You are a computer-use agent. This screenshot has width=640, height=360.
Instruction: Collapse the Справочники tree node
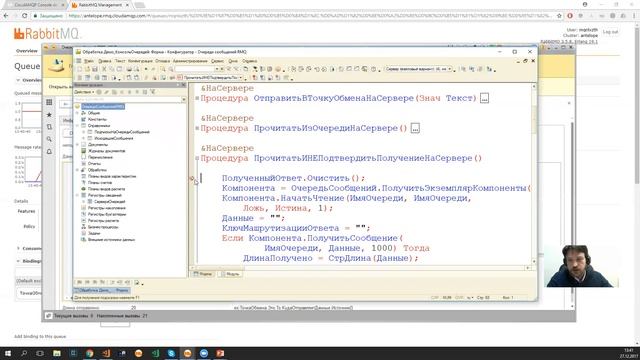[x=77, y=126]
